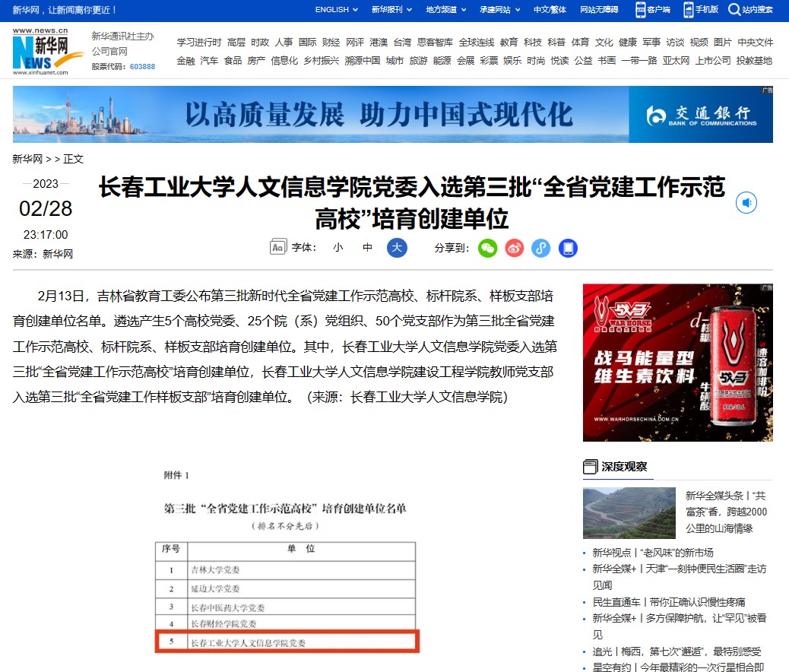Viewport: 789px width, 672px height.
Task: Share article to WeChat
Action: (x=487, y=248)
